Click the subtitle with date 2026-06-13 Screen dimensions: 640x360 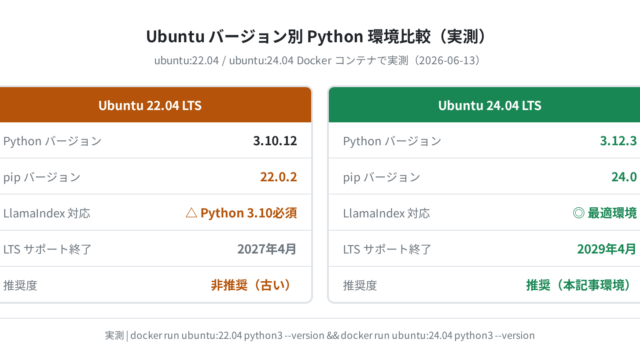tap(318, 60)
